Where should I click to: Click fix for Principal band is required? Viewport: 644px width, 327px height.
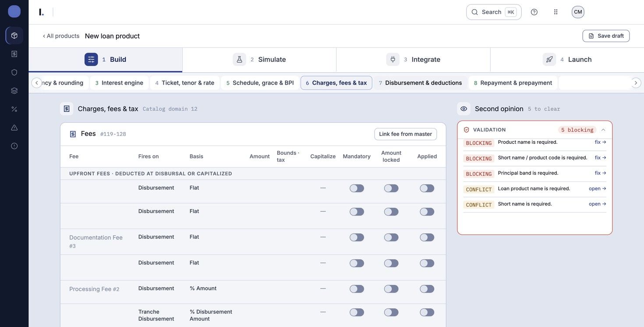[x=601, y=173]
